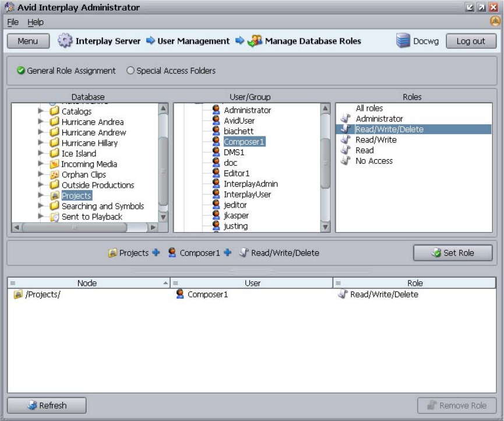Click the Orphan Clips folder icon
504x421 pixels.
(55, 175)
